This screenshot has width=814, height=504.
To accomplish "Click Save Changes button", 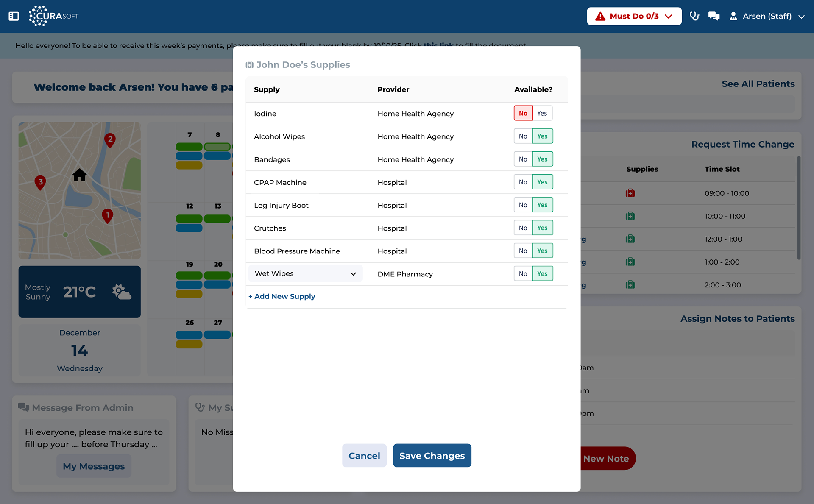I will 432,456.
